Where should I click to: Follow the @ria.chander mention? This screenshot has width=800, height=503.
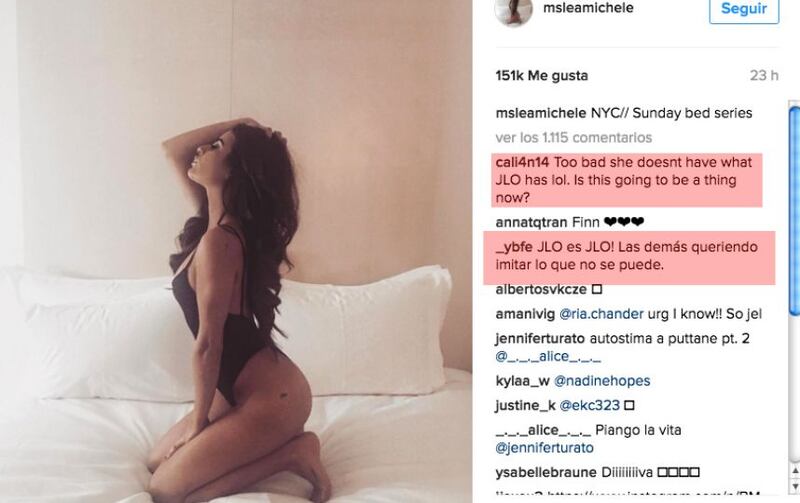click(x=601, y=314)
